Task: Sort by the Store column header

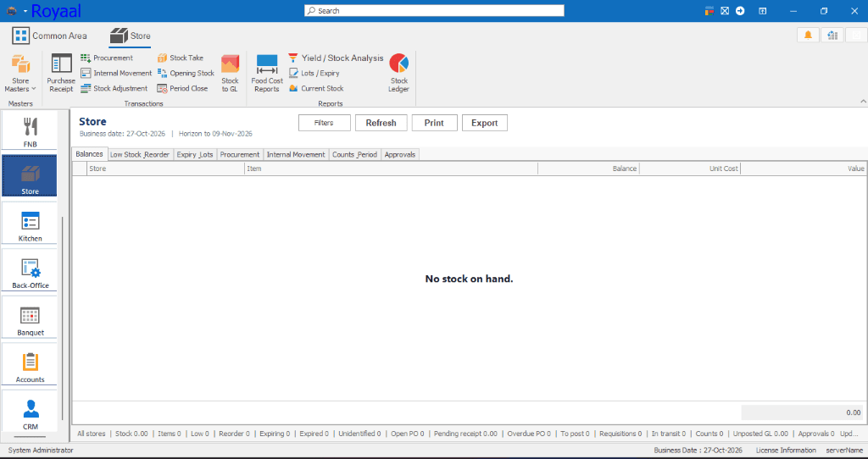Action: [x=166, y=169]
